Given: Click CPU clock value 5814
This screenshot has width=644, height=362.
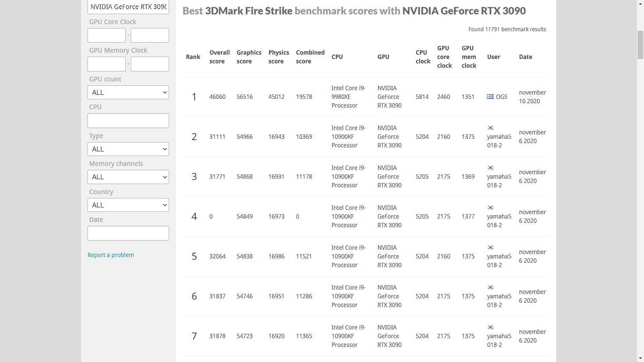Looking at the screenshot, I should 422,97.
